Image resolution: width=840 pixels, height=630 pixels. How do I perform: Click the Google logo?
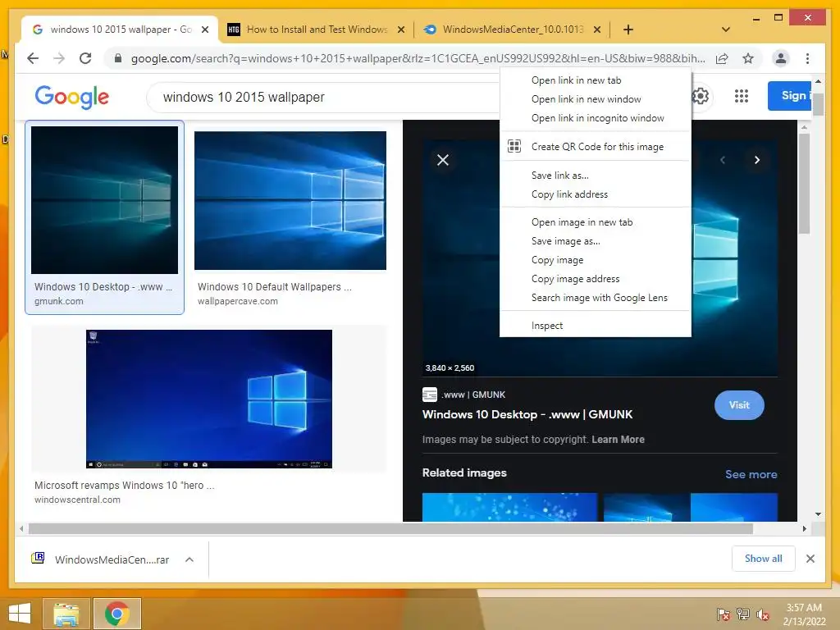point(72,97)
